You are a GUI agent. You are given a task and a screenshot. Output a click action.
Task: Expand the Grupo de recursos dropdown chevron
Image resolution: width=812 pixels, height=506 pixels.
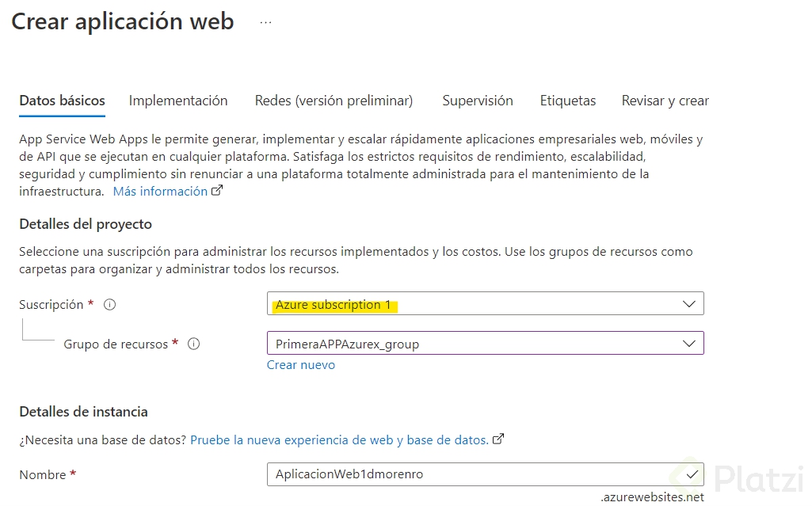688,344
